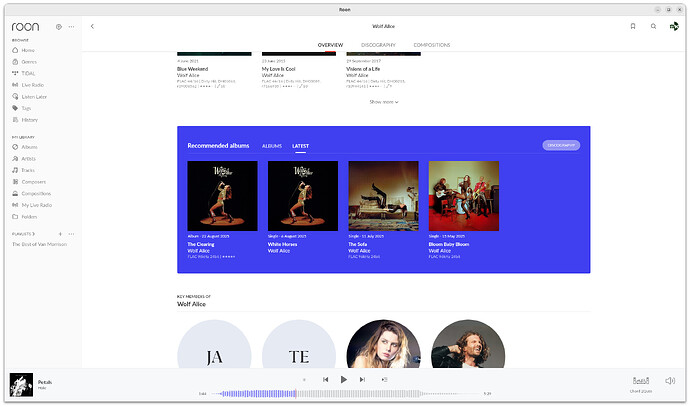The width and height of the screenshot is (690, 407).
Task: Click Wolf Alice artist under The Clearing
Action: (198, 251)
